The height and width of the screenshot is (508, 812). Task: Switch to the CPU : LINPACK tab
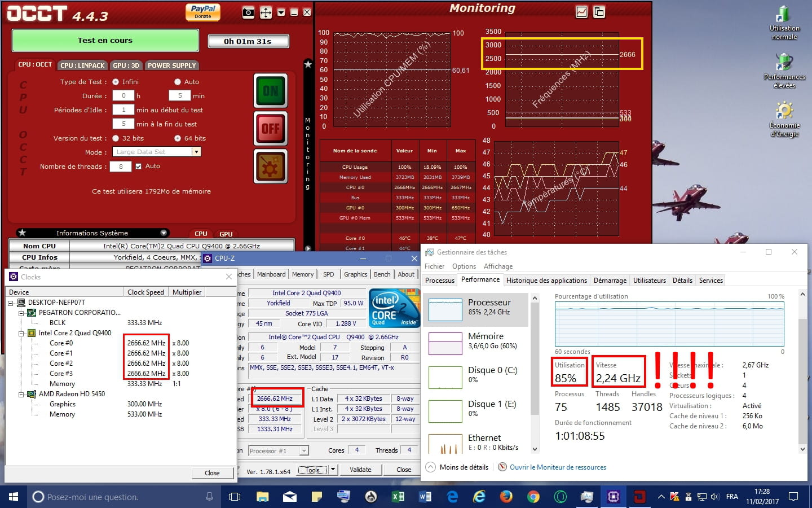(x=82, y=65)
